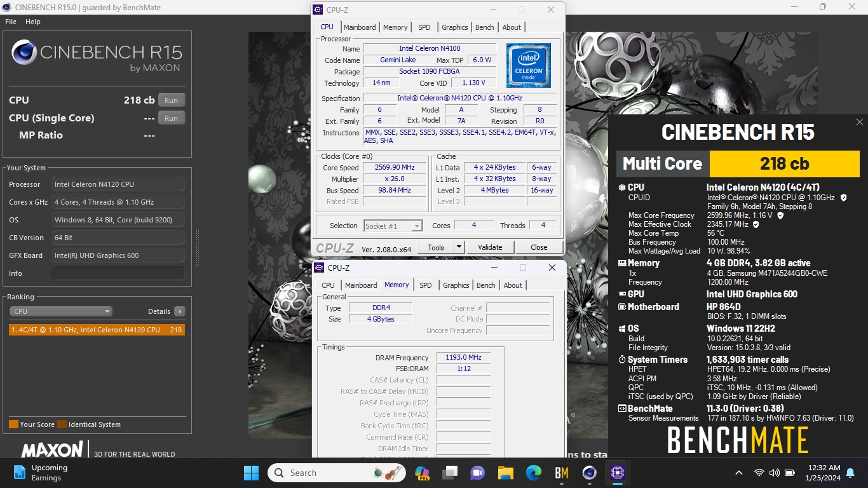Click the GPU icon in BenchMate panel
868x488 pixels.
[622, 294]
